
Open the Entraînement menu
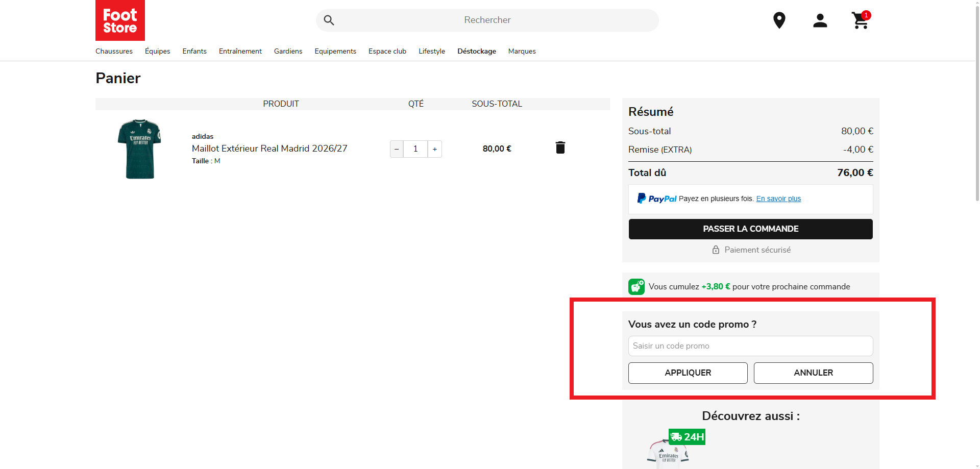240,51
